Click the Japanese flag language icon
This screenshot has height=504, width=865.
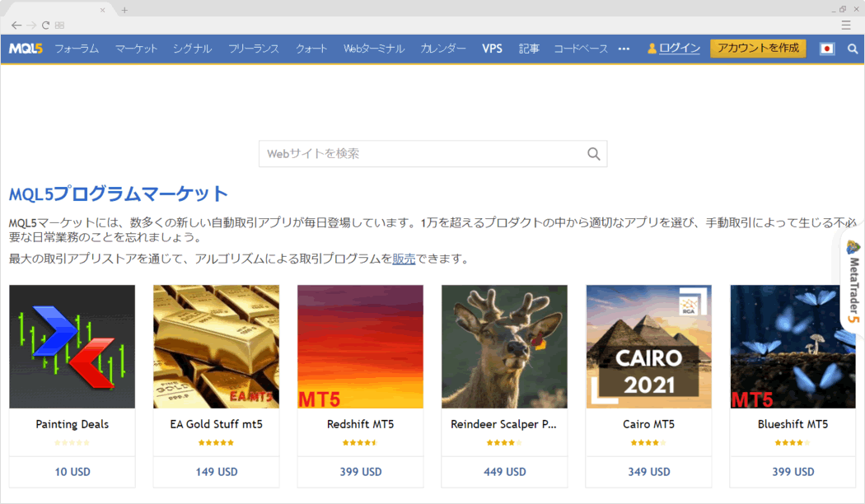coord(826,49)
